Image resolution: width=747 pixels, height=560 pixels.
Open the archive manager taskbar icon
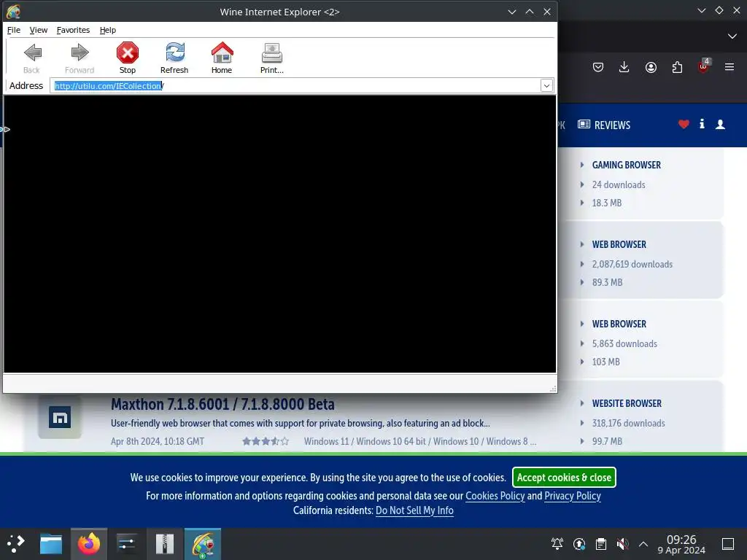(165, 544)
